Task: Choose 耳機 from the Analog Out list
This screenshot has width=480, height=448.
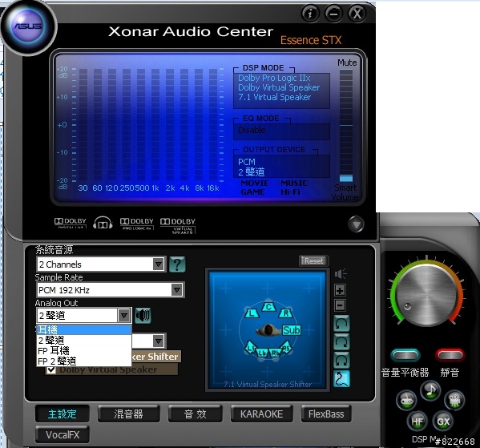Action: 84,330
